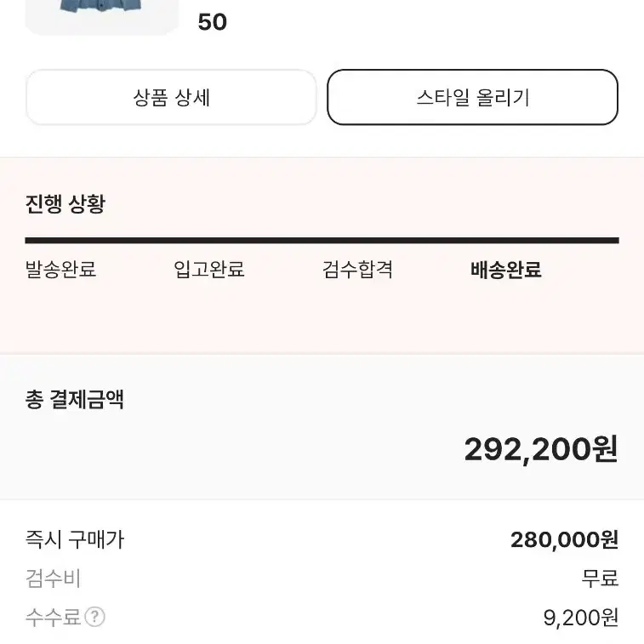Select the 발송완료 progress step
This screenshot has height=644, width=644.
coord(60,270)
